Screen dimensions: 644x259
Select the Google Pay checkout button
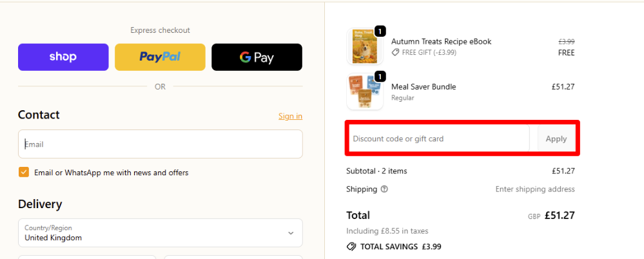(x=257, y=57)
